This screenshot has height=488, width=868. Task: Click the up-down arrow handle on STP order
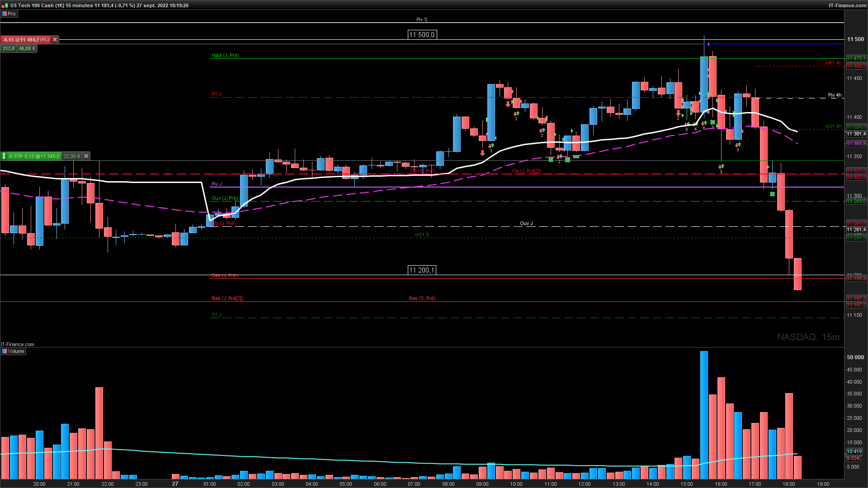[4, 156]
